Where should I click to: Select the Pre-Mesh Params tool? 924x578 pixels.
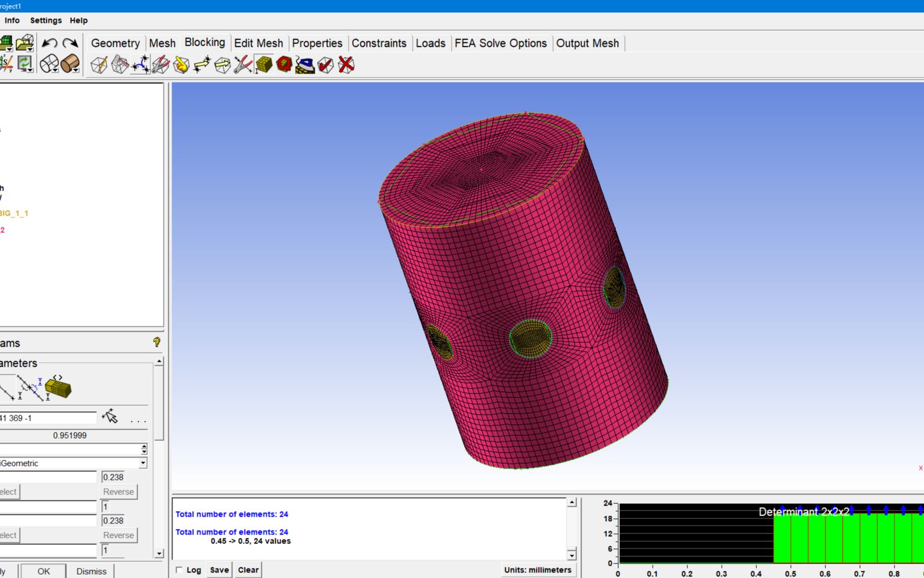[264, 65]
